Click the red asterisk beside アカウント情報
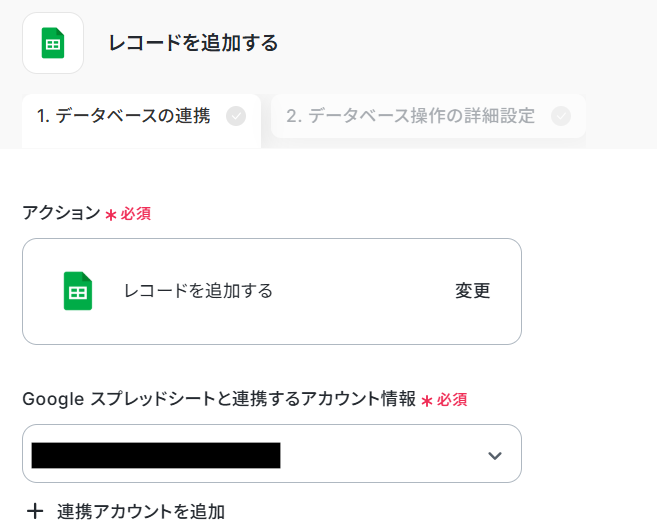Viewport: 657px width, 532px height. point(427,401)
